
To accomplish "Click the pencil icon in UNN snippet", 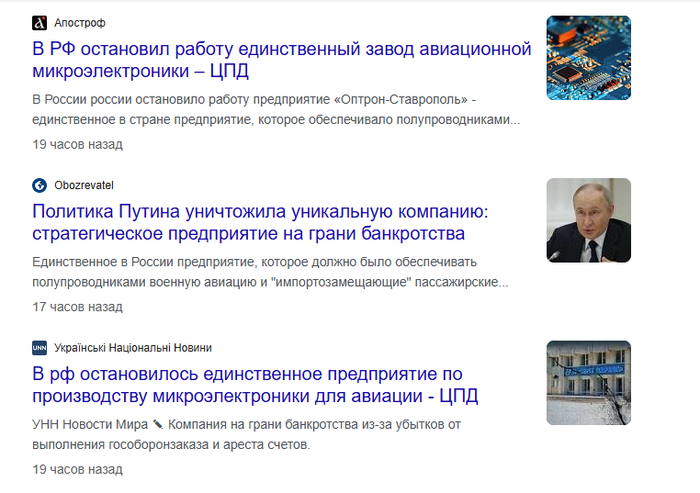I will 158,424.
